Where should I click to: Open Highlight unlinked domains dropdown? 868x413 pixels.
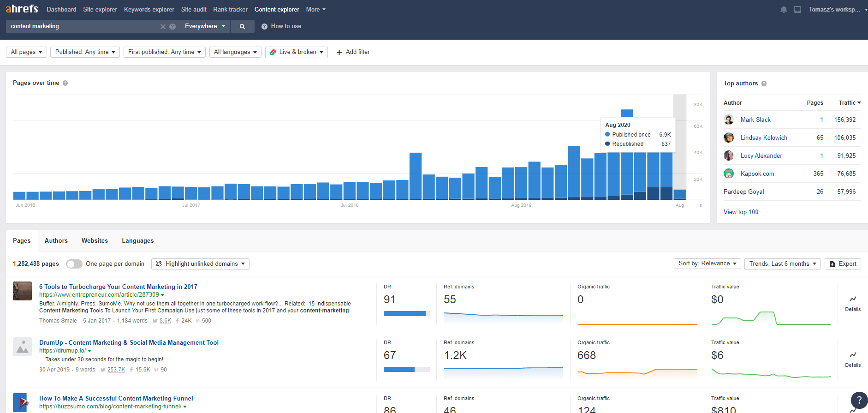[200, 264]
